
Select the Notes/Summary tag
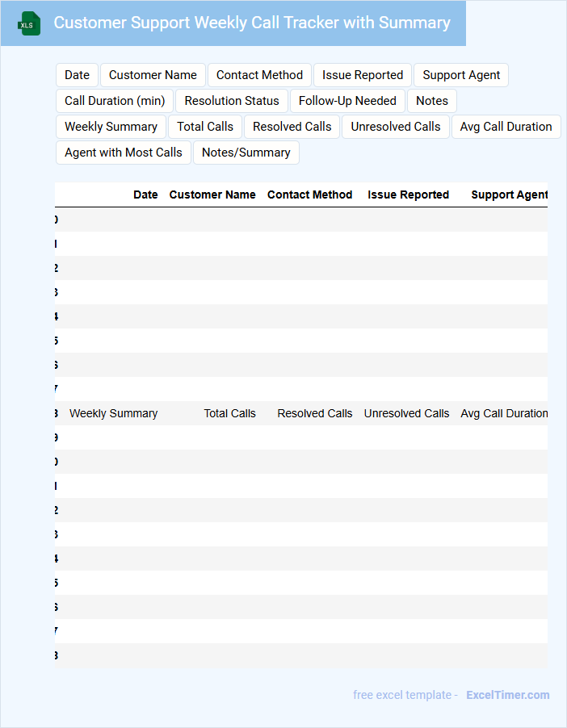pyautogui.click(x=246, y=153)
